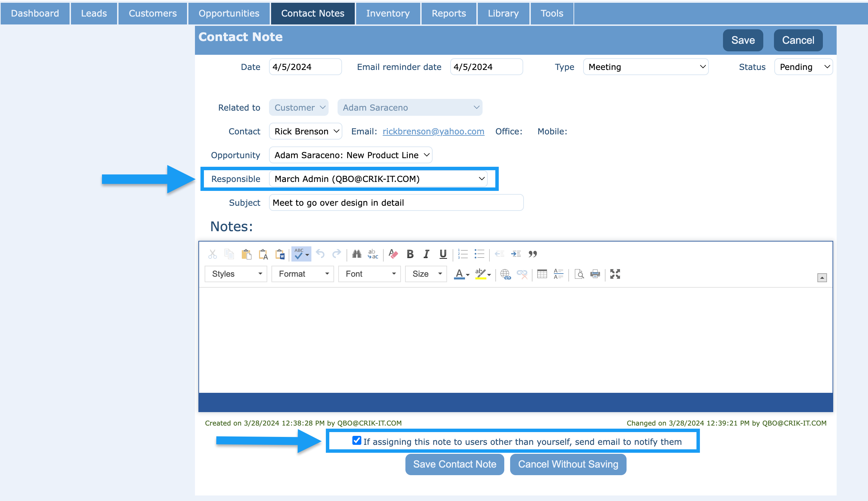Click the Print icon in editor

click(x=595, y=274)
